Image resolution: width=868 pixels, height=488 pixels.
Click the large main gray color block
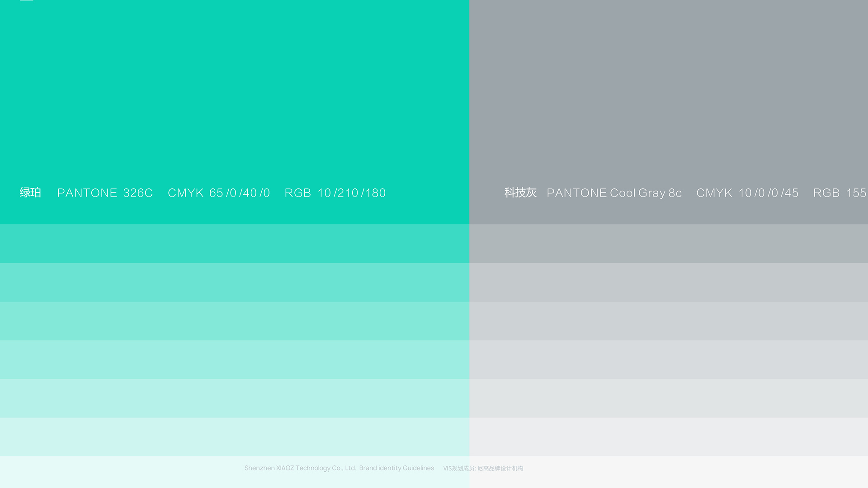pos(668,90)
